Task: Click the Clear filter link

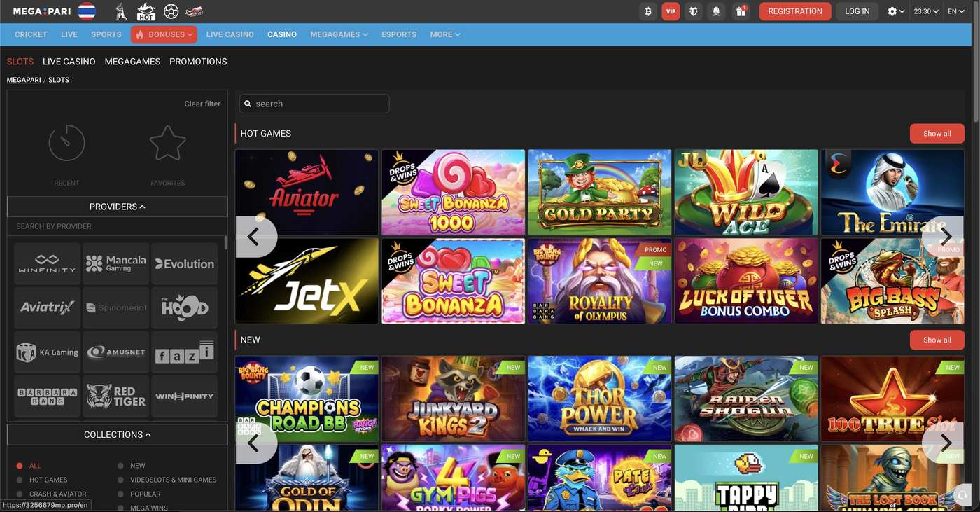Action: [202, 104]
